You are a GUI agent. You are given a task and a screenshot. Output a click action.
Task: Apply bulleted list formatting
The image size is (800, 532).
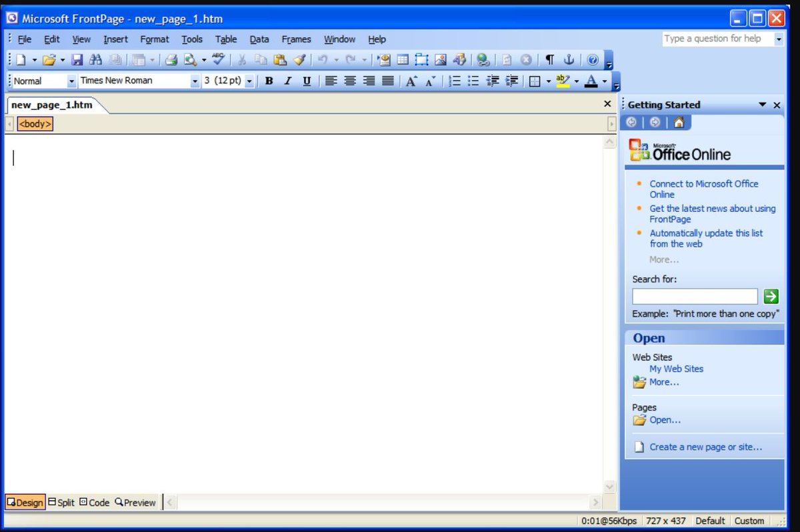[473, 81]
